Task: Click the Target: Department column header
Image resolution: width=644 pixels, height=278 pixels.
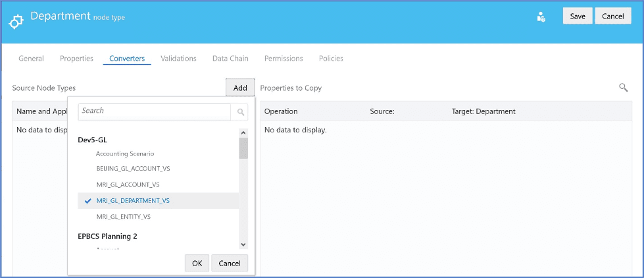Action: point(483,111)
